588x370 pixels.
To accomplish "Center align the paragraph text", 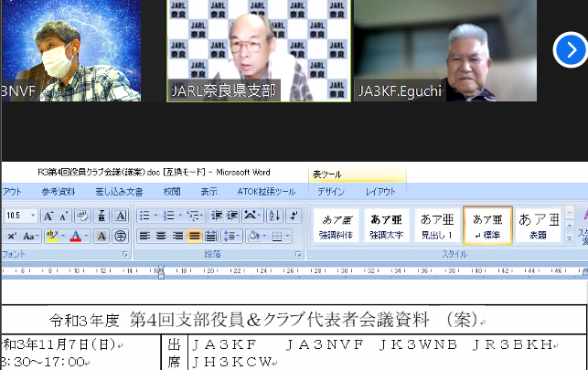I will [x=161, y=236].
